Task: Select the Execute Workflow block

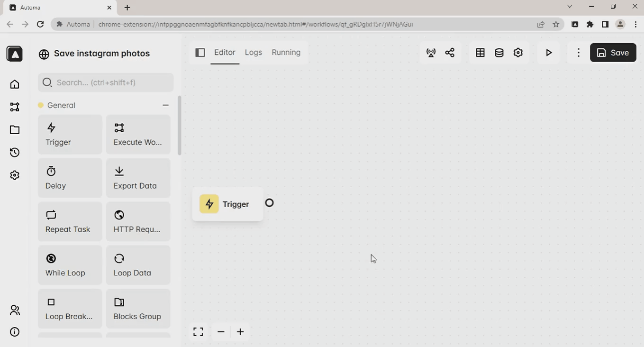Action: [138, 135]
